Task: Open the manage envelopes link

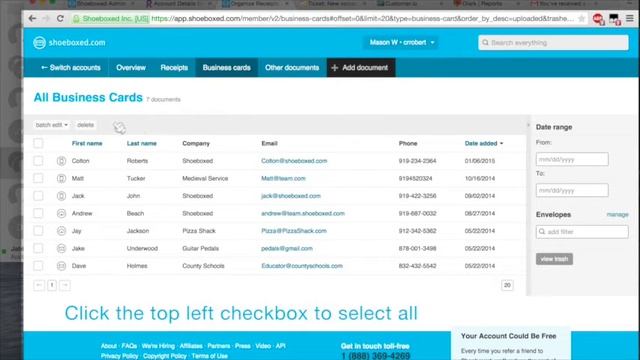Action: [x=618, y=214]
